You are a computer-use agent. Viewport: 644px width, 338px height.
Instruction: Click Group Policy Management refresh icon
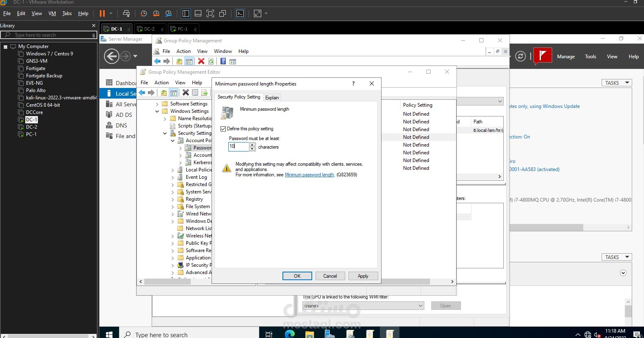211,61
